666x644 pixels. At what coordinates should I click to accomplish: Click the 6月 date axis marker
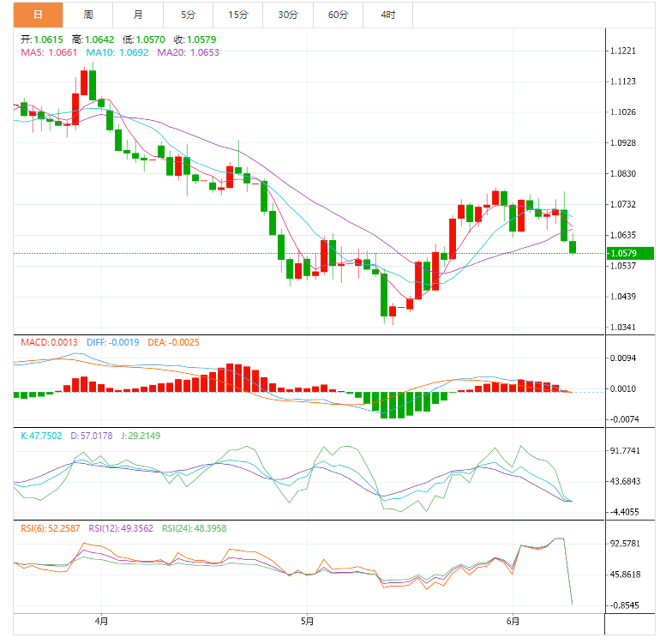point(513,622)
